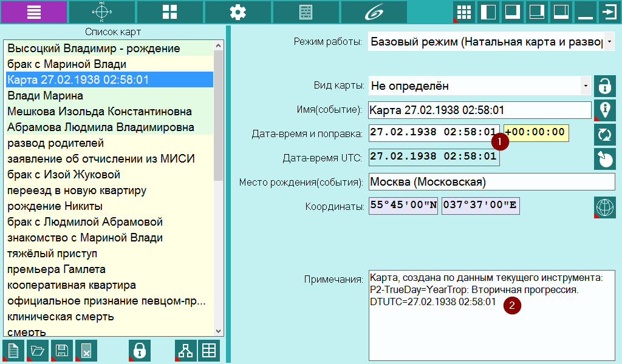Click the refresh date-time arrows icon
The image size is (622, 364).
click(604, 135)
